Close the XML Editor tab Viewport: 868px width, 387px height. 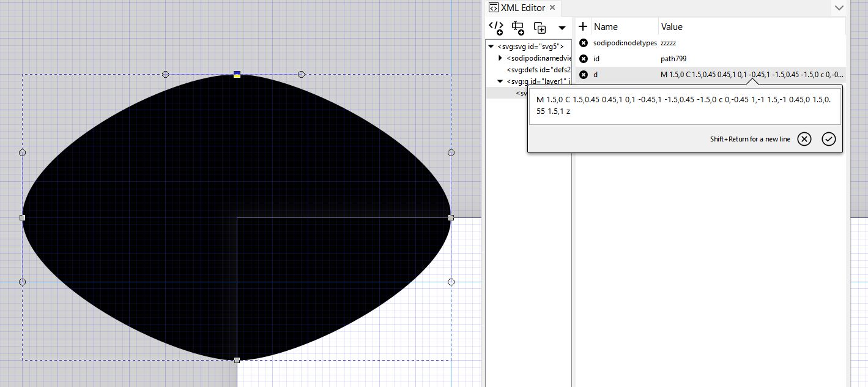pos(552,8)
